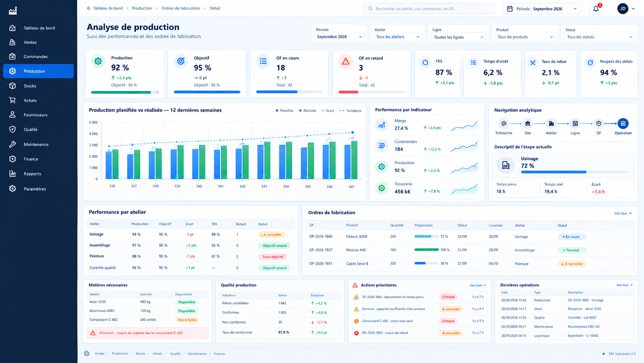The width and height of the screenshot is (644, 363).
Task: Click the Marge indicator icon
Action: (382, 124)
